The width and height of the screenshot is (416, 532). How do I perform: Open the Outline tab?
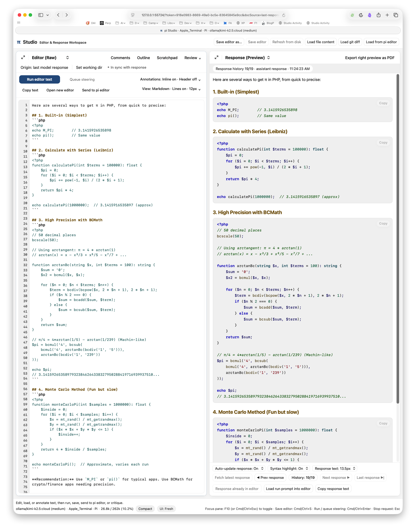click(x=144, y=58)
